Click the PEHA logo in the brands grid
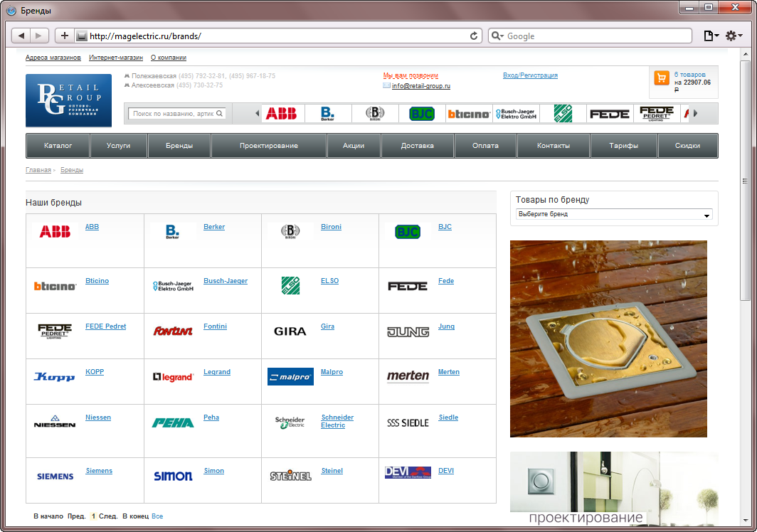The height and width of the screenshot is (532, 757). (173, 423)
